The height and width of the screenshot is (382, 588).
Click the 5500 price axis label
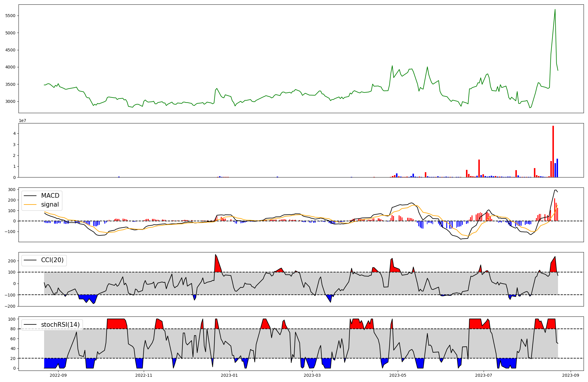11,16
